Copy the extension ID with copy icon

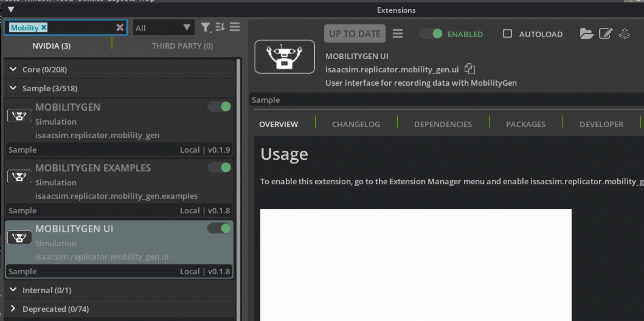click(470, 69)
